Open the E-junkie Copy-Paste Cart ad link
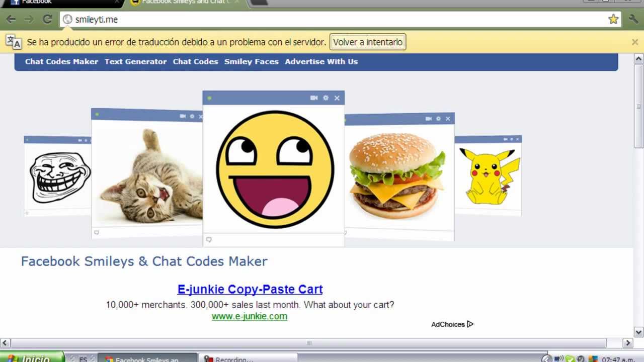 click(x=250, y=289)
